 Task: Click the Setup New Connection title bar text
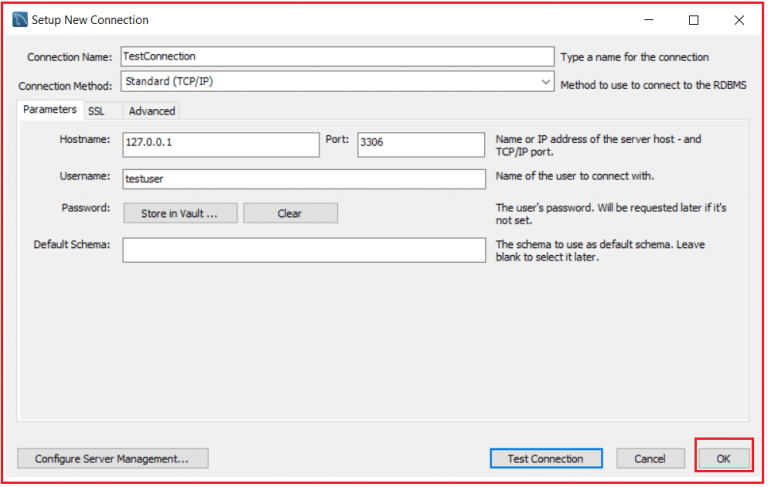90,19
